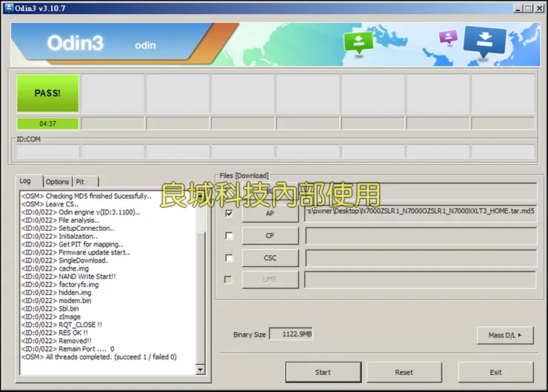The height and width of the screenshot is (392, 548).
Task: Click the empty CSC file path field
Action: click(x=421, y=257)
